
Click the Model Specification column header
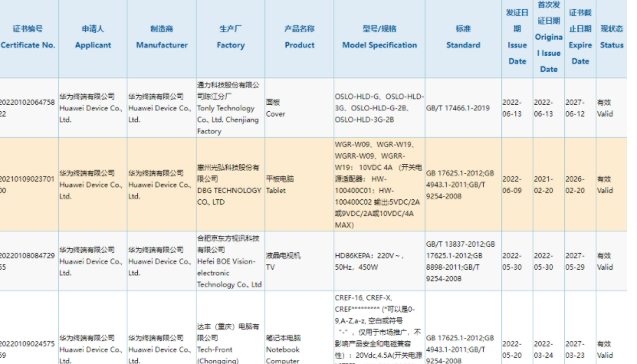point(379,38)
